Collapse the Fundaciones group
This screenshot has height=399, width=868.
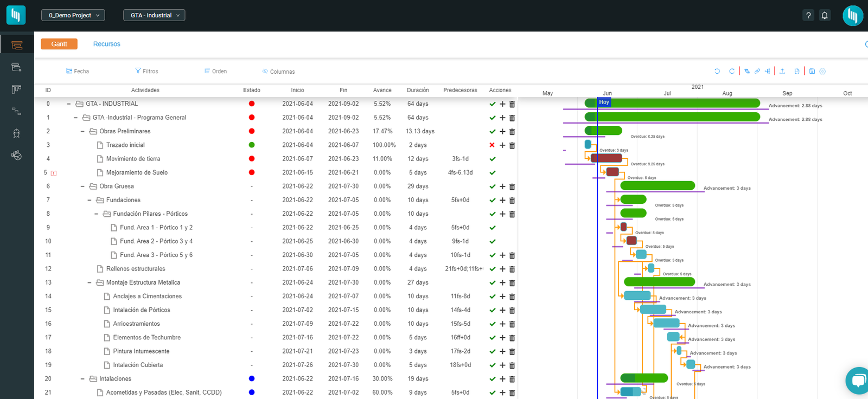tap(90, 200)
